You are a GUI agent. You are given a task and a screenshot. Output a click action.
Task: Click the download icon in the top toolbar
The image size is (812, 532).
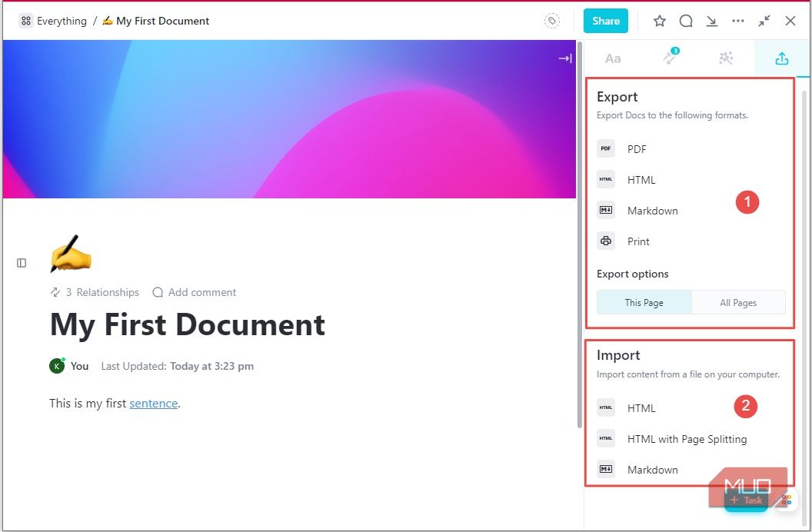coord(711,21)
